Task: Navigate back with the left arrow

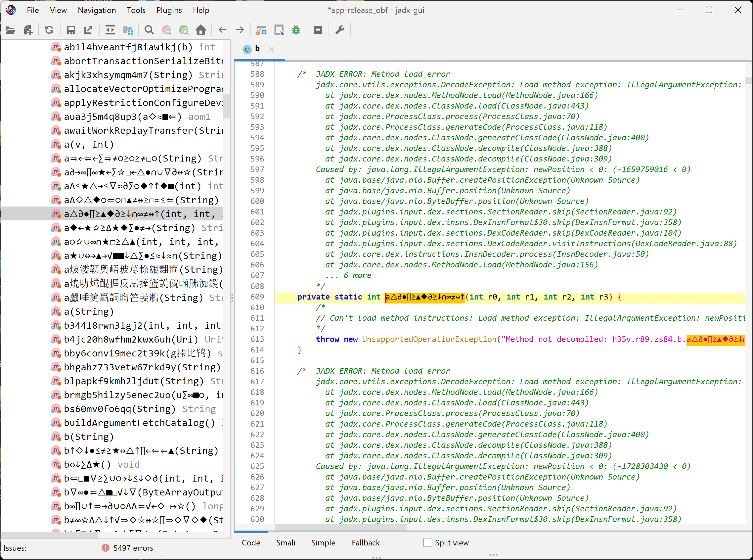Action: 223,30
